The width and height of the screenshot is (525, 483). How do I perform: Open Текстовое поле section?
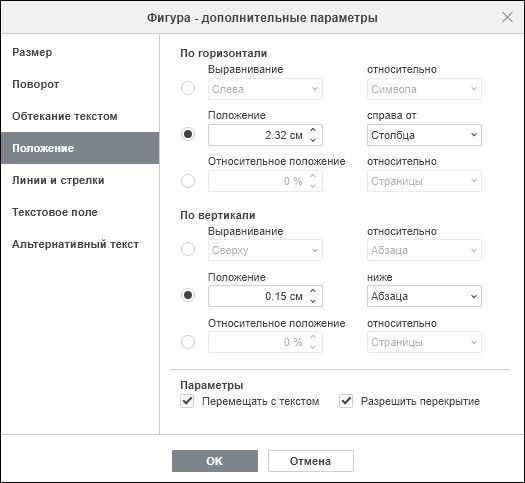tap(80, 212)
